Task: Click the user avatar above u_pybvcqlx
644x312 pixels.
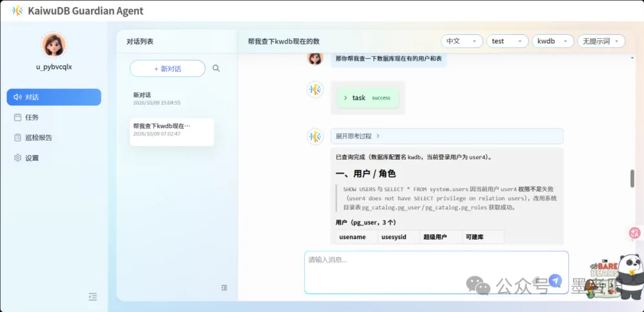Action: pyautogui.click(x=54, y=45)
